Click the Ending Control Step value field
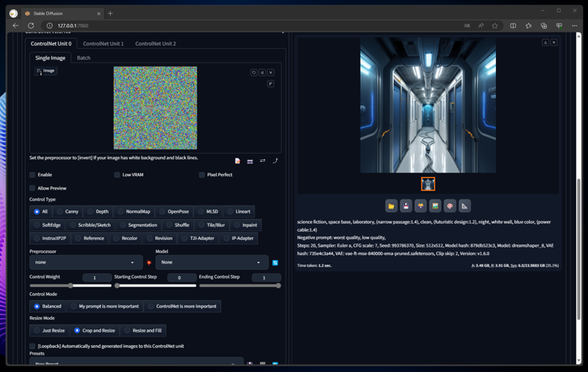588x372 pixels. pos(267,278)
